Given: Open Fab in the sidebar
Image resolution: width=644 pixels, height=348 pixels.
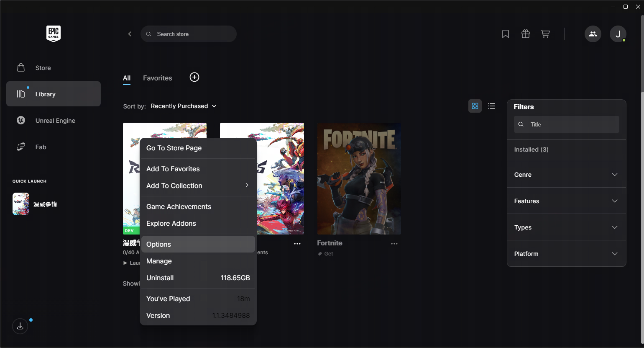Looking at the screenshot, I should point(54,147).
